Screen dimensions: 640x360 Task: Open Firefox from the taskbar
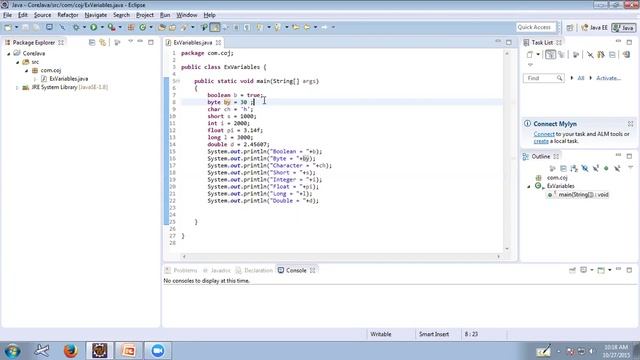pyautogui.click(x=71, y=351)
